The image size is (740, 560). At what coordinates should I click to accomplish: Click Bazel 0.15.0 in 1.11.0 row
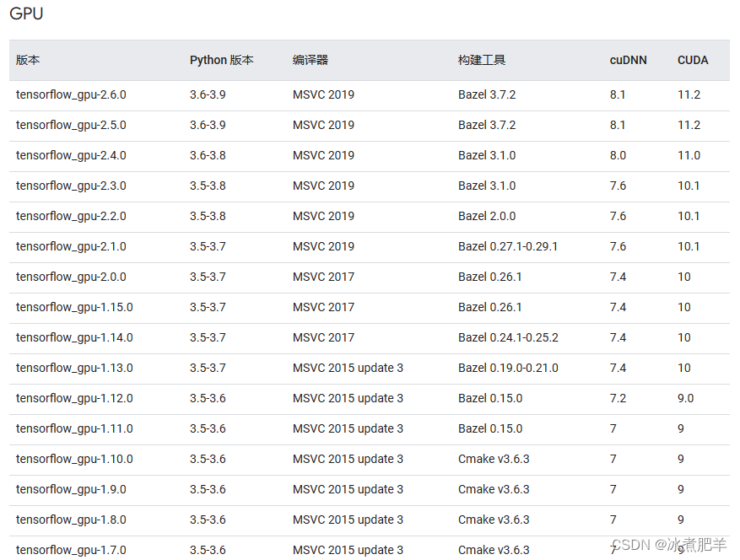pyautogui.click(x=490, y=428)
